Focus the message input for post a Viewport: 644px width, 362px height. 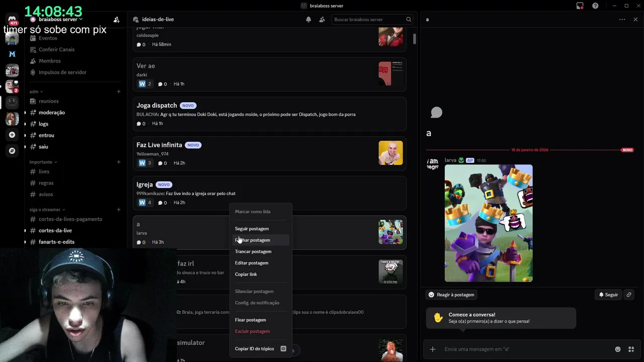coord(526,349)
